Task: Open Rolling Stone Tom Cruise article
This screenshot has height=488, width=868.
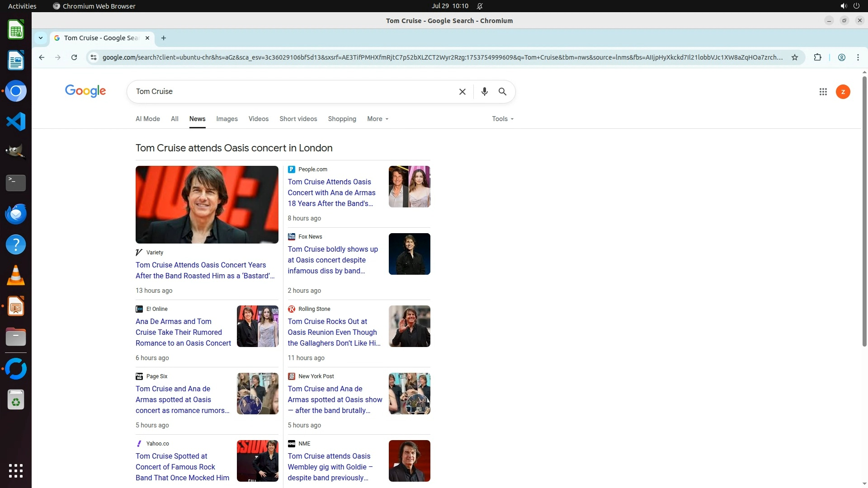Action: point(334,332)
